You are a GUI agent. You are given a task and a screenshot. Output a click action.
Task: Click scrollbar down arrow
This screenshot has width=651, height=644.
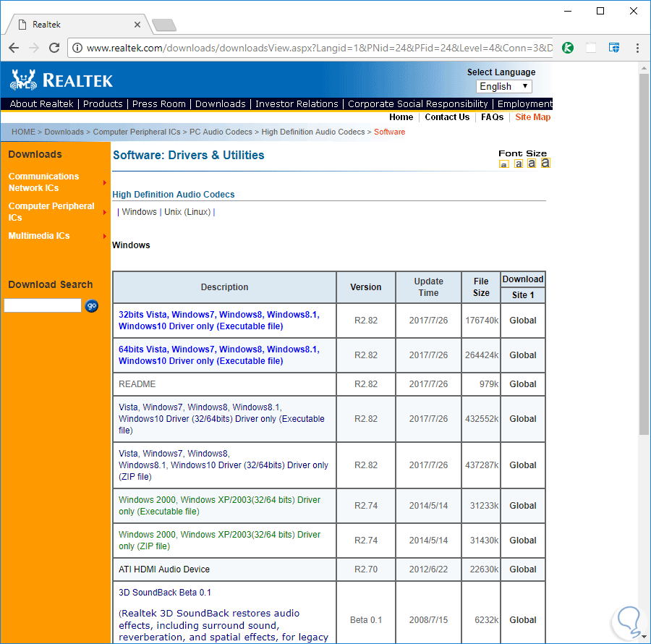[x=644, y=636]
